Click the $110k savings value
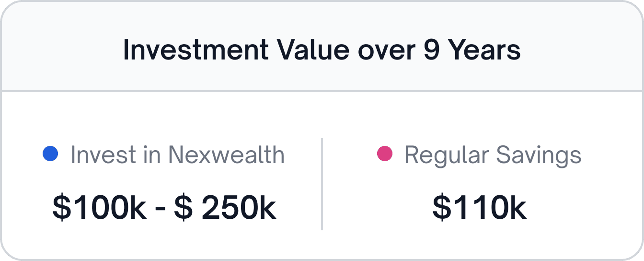 coord(480,208)
